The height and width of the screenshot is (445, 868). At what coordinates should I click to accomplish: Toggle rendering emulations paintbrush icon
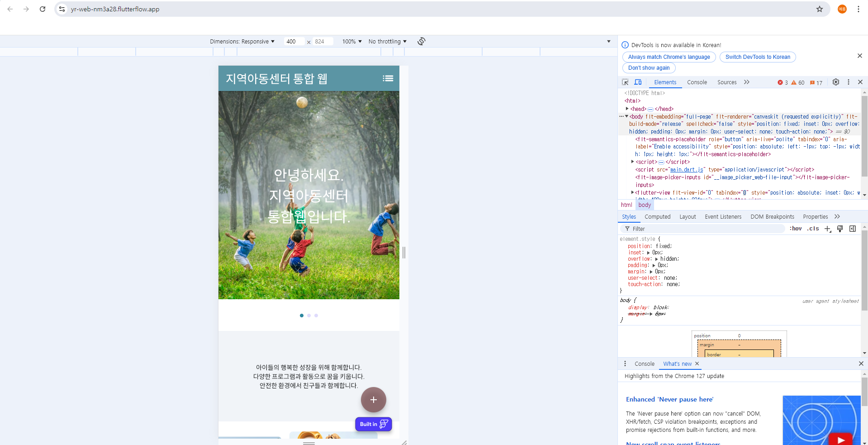pyautogui.click(x=840, y=229)
